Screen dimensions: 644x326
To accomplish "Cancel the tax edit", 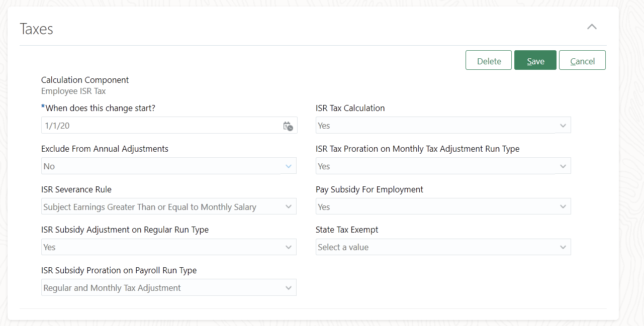I will pyautogui.click(x=582, y=60).
